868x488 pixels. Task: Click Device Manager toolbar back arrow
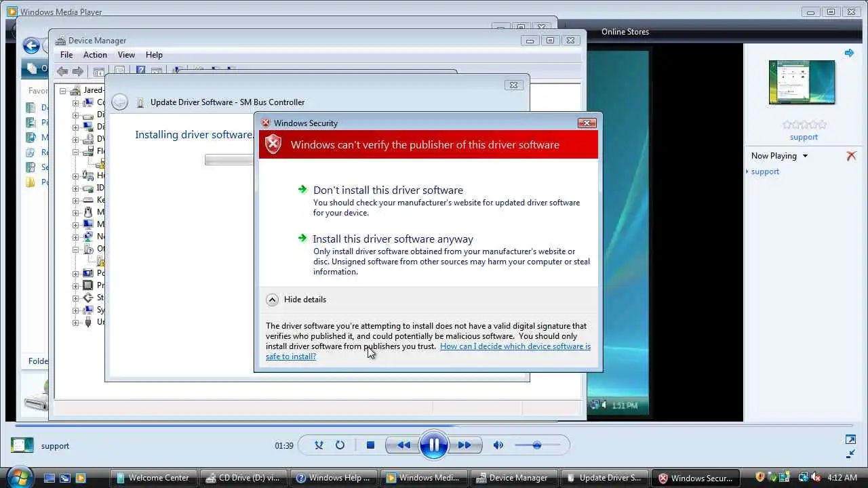pos(62,71)
